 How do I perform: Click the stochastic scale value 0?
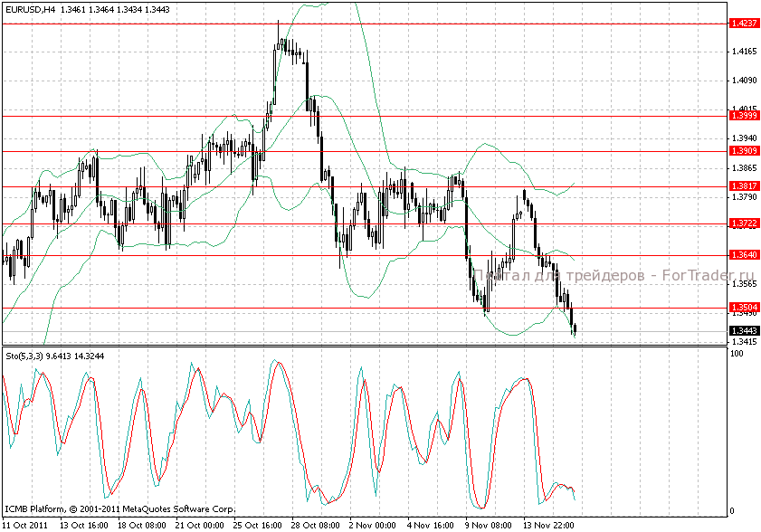coord(733,511)
